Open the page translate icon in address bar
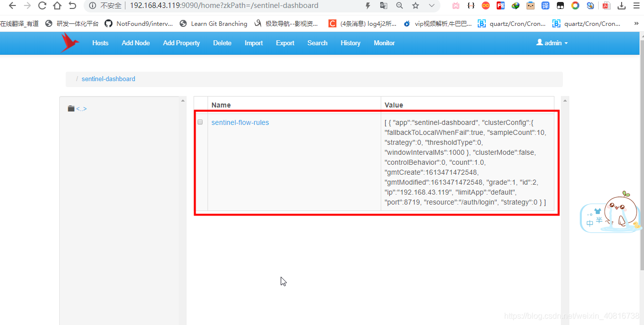 coord(383,5)
